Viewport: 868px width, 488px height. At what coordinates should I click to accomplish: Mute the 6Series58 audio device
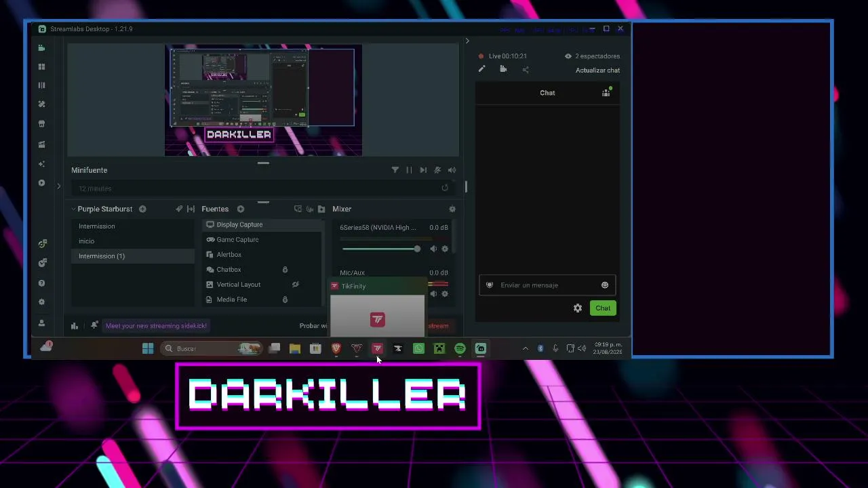433,249
